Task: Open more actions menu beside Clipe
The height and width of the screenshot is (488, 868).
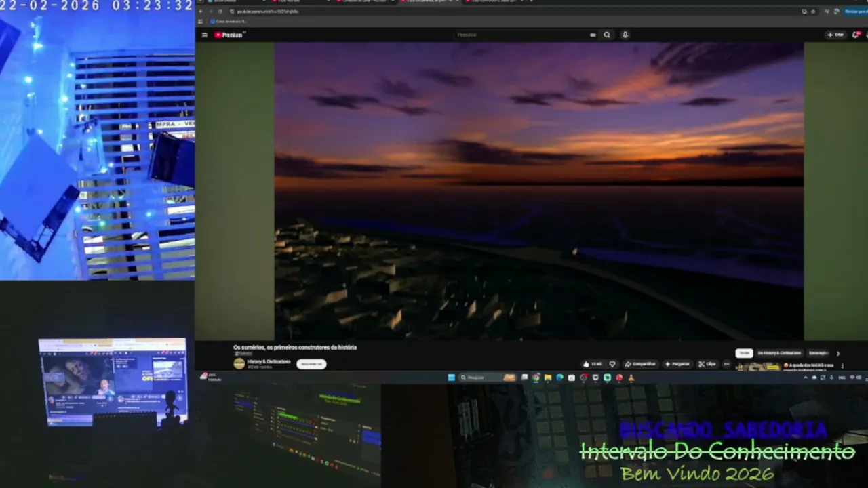Action: 726,364
